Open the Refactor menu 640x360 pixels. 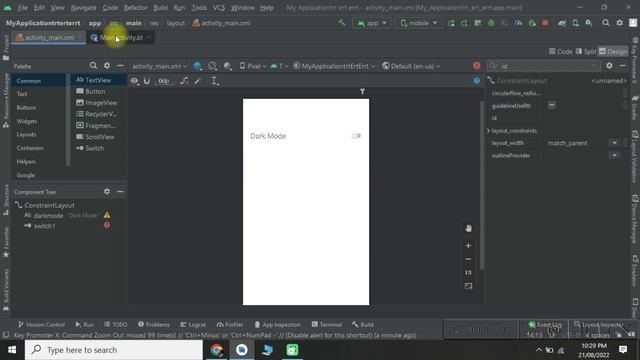[135, 8]
